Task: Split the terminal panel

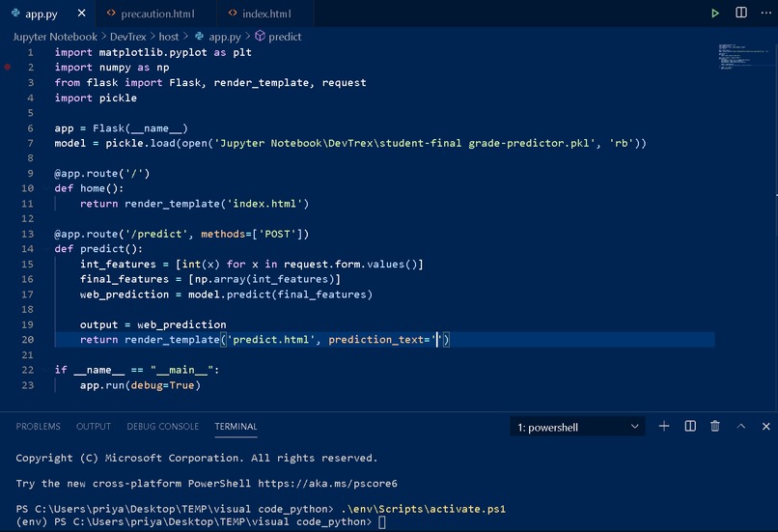Action: point(690,426)
